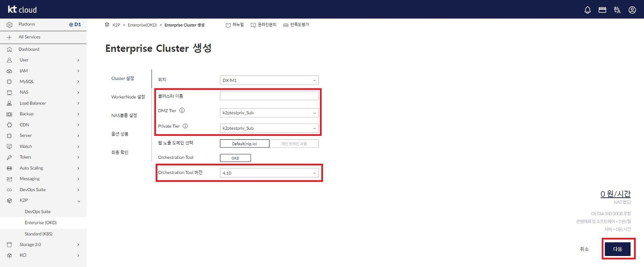The width and height of the screenshot is (644, 267).
Task: Click the Load Balancer icon
Action: [9, 103]
